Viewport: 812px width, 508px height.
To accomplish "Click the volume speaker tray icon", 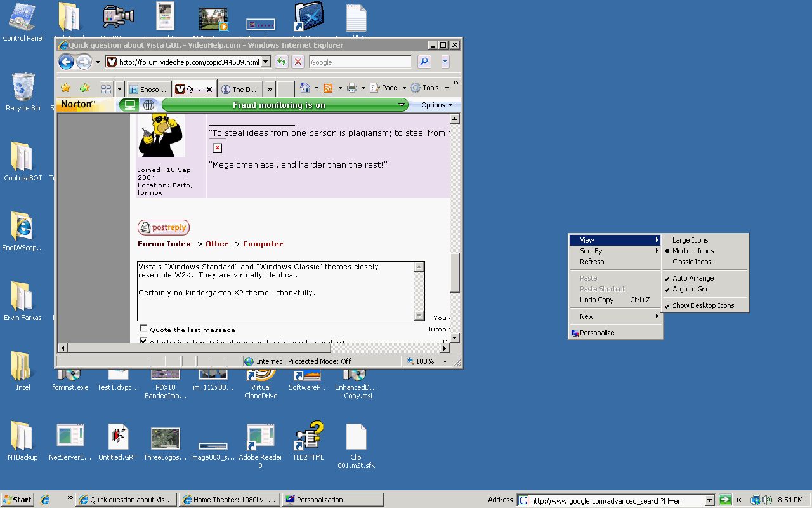I will point(768,500).
